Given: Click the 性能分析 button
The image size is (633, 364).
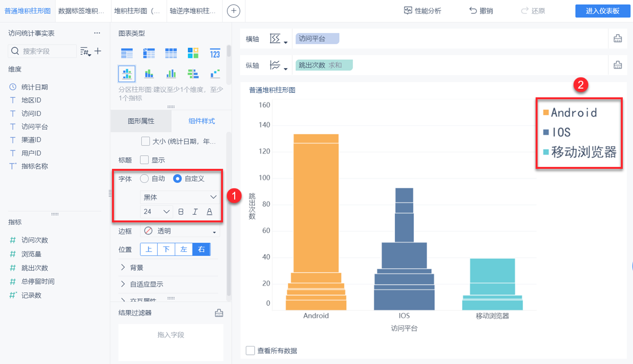Looking at the screenshot, I should pyautogui.click(x=423, y=11).
